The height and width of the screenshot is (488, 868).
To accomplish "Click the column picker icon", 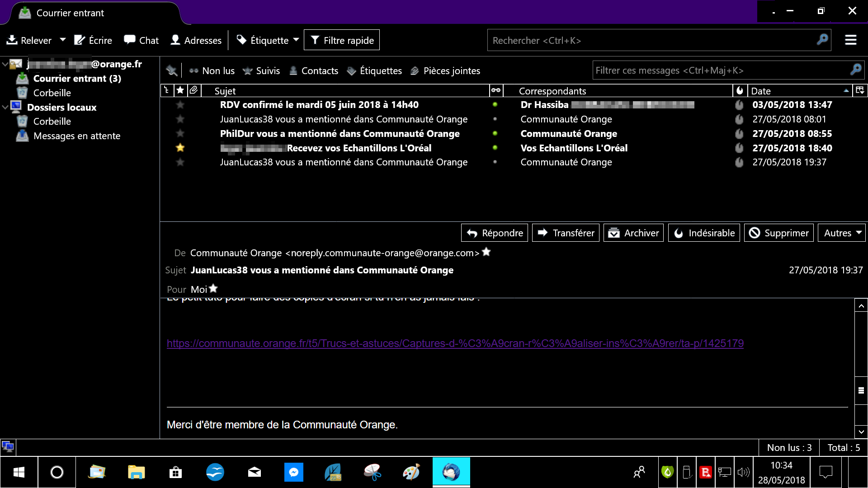I will click(860, 90).
